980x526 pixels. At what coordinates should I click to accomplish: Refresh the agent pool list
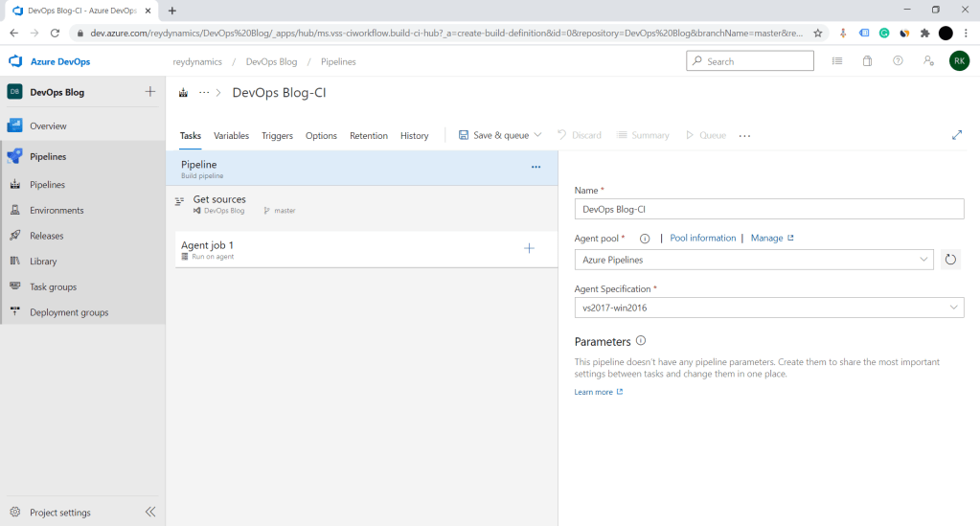pyautogui.click(x=950, y=260)
